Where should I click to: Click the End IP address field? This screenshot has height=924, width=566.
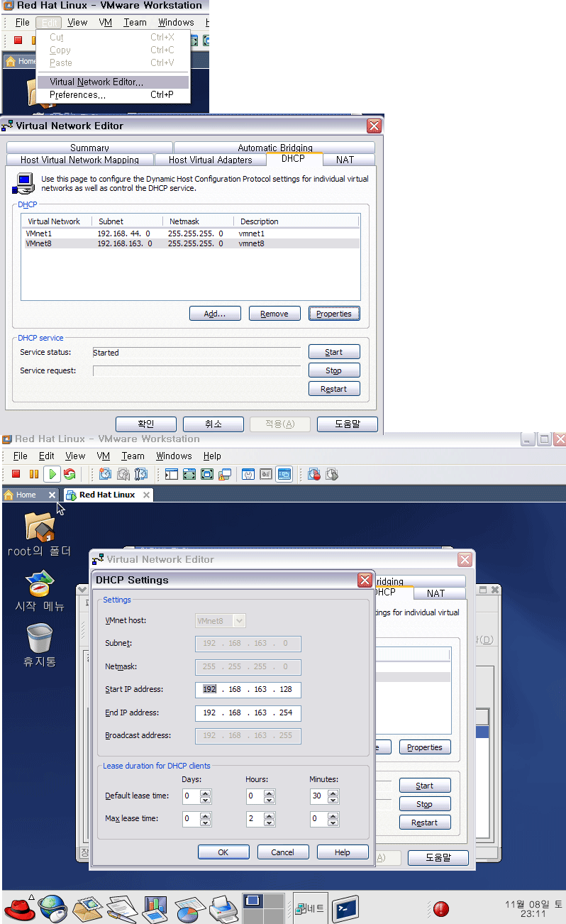tap(248, 713)
